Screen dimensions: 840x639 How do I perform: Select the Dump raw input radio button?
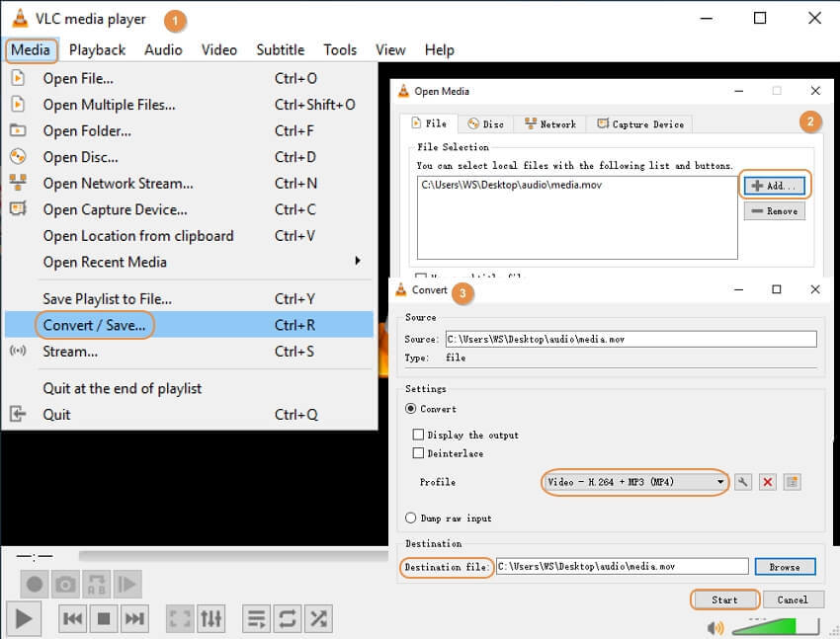pos(410,519)
